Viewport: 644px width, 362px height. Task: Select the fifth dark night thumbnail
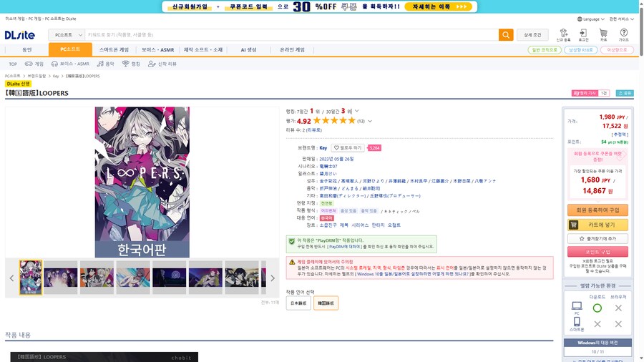click(169, 278)
